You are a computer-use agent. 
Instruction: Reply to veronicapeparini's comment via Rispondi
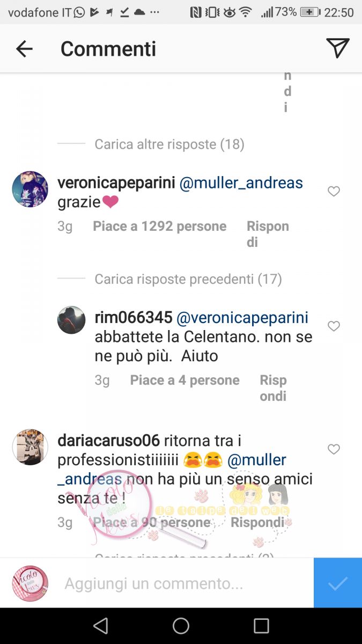268,234
